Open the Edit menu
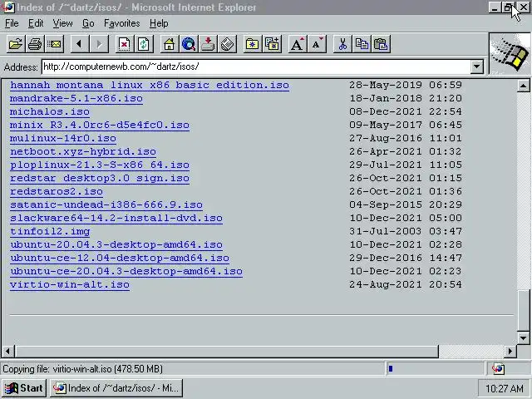Image resolution: width=532 pixels, height=399 pixels. coord(36,23)
